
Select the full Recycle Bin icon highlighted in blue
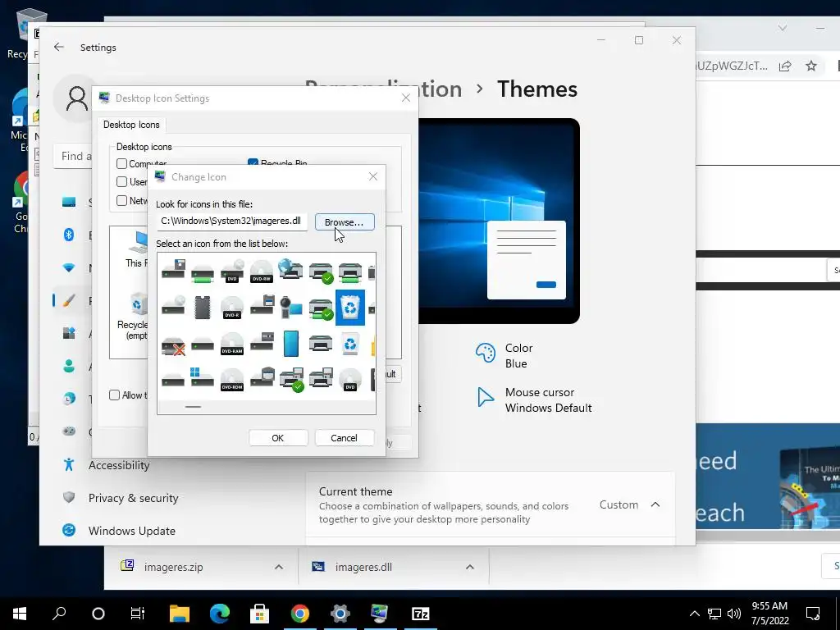point(349,308)
